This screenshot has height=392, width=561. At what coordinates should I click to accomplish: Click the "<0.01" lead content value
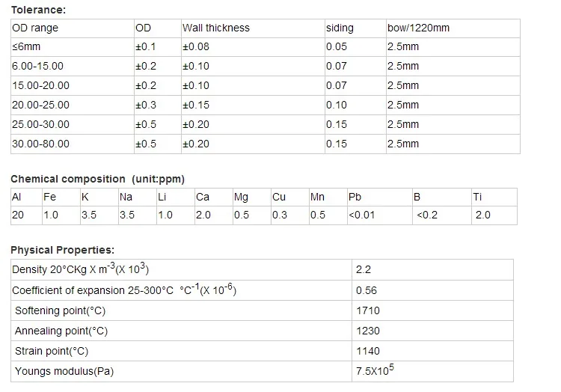click(362, 215)
